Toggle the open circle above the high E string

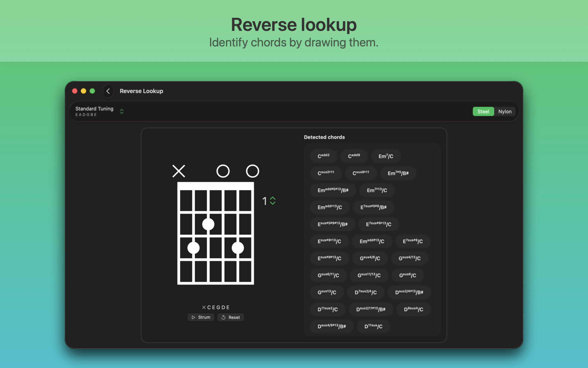(x=253, y=171)
